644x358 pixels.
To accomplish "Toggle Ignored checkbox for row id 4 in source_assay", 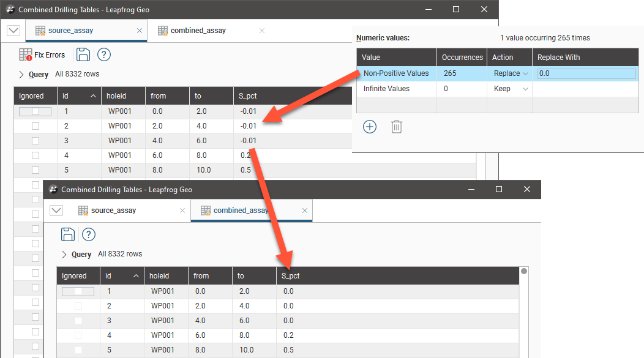I will 36,155.
